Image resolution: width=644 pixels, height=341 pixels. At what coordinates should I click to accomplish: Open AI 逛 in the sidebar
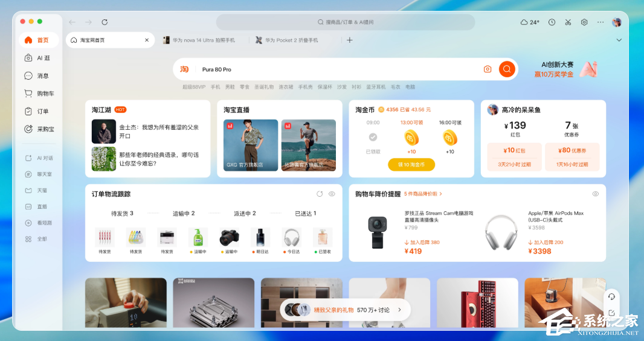click(x=38, y=58)
